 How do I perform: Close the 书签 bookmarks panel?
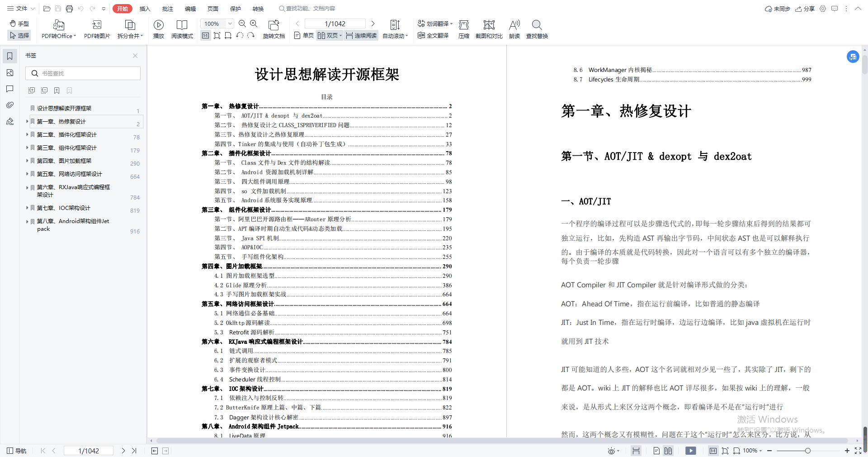[x=135, y=56]
